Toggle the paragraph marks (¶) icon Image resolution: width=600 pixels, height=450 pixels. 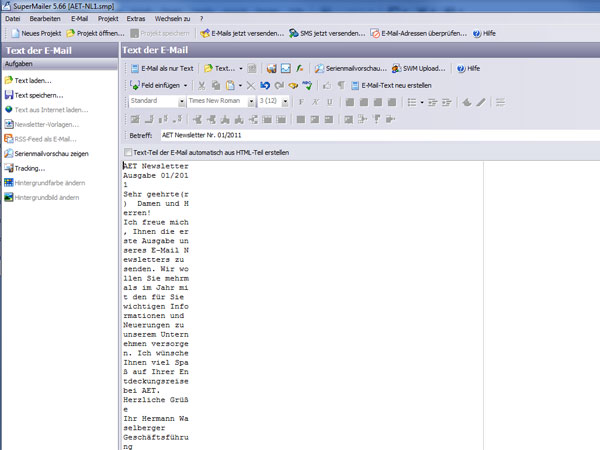(341, 85)
